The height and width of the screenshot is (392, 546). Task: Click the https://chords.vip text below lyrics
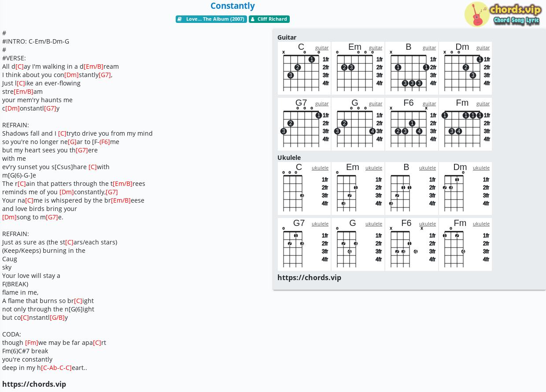pyautogui.click(x=34, y=384)
